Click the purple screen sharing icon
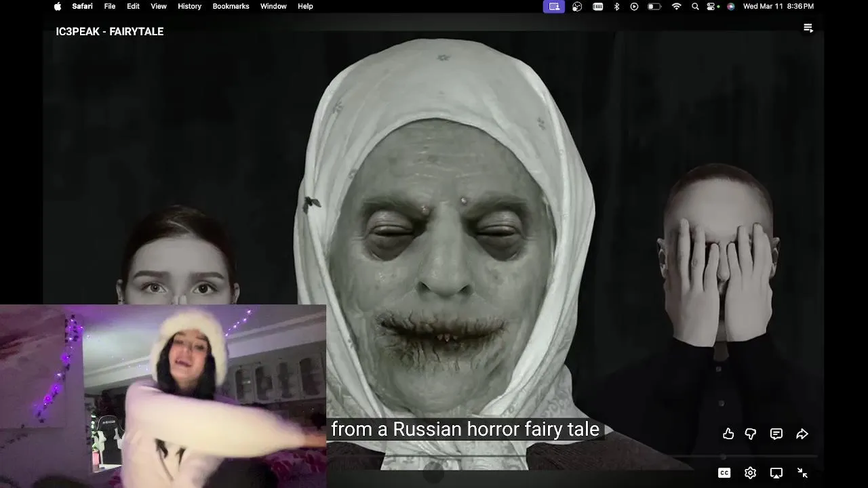 click(554, 6)
